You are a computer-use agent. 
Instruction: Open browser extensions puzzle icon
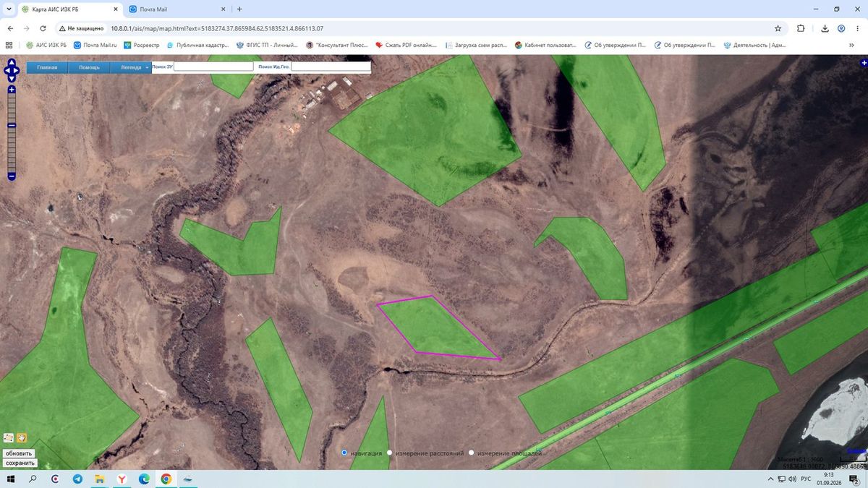801,28
